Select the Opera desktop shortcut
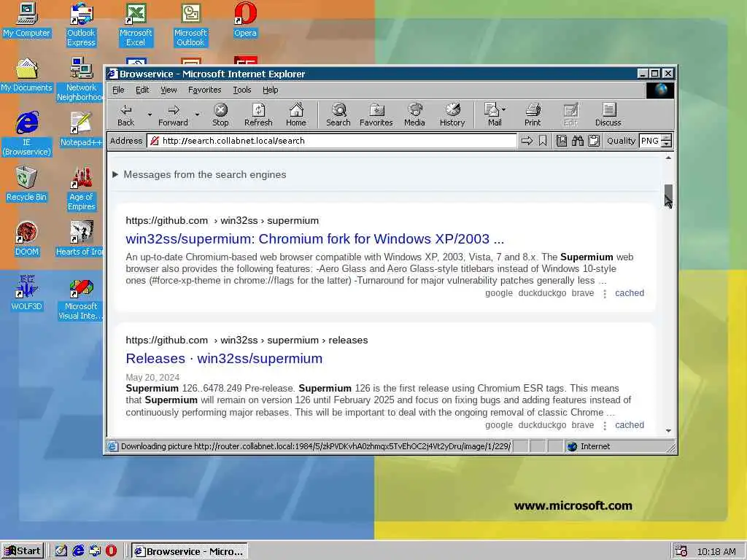747x560 pixels. pos(245,20)
